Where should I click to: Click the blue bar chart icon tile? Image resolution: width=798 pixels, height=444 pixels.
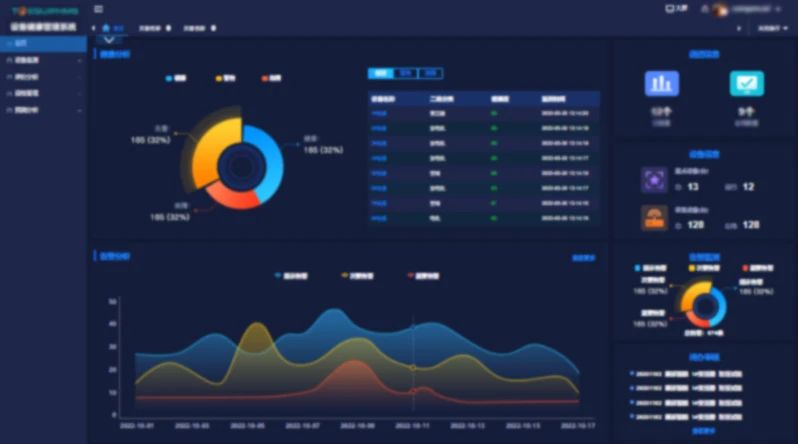(x=662, y=83)
